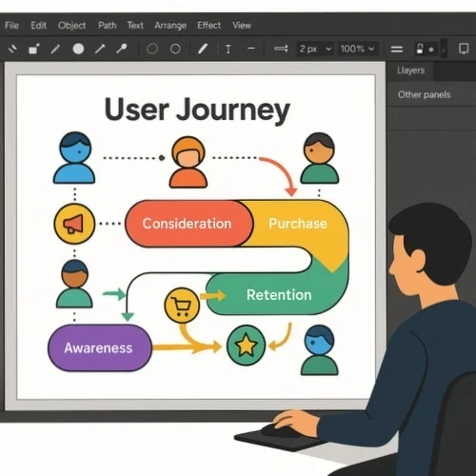
Task: Select the square shape tool
Action: click(33, 49)
